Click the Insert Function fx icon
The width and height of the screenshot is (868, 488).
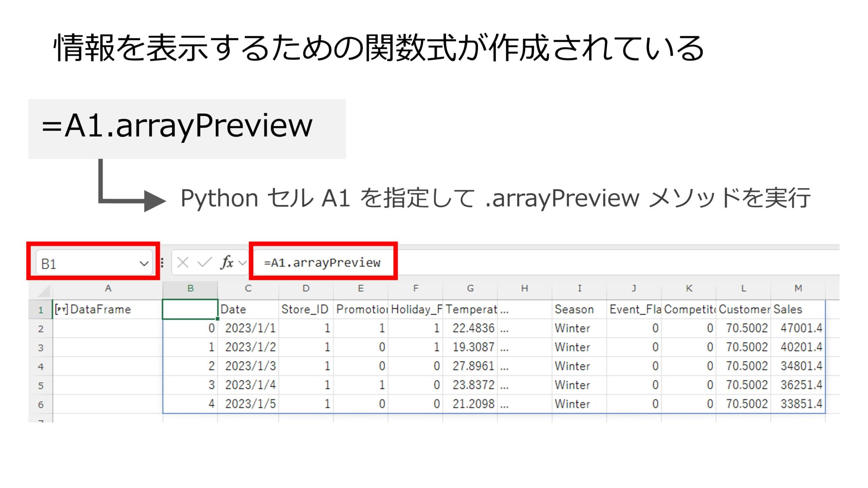(227, 262)
